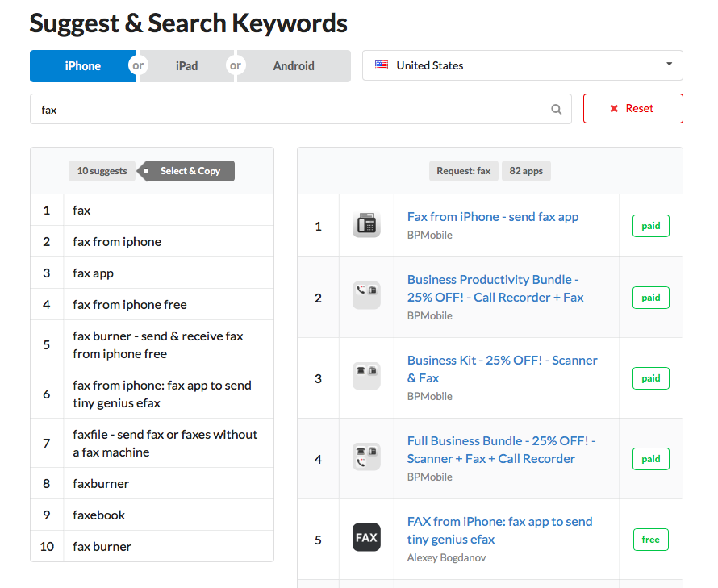Click the free price badge
This screenshot has height=588, width=718.
650,540
